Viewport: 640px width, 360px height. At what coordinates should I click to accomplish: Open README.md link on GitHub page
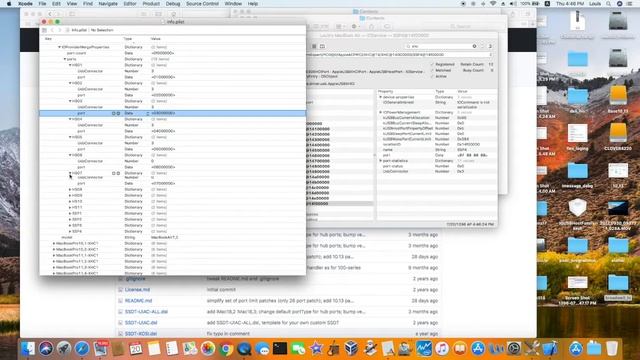click(x=138, y=301)
